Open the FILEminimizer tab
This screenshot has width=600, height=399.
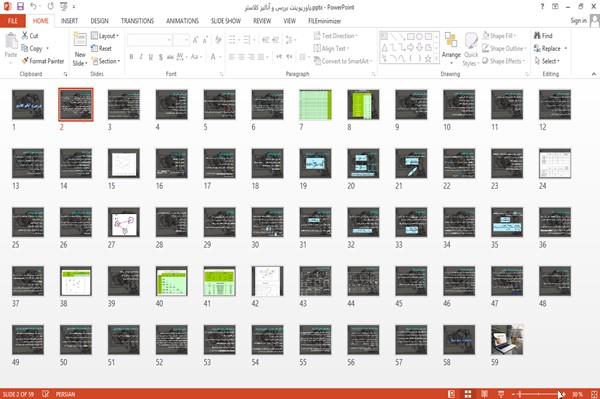pos(324,21)
